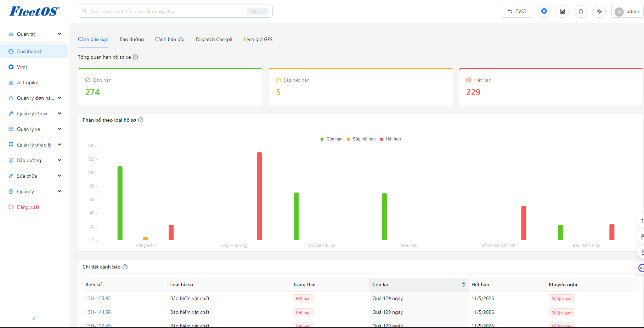Click the Sắp hết hạn 5 summary card
Image resolution: width=644 pixels, height=328 pixels.
click(361, 87)
